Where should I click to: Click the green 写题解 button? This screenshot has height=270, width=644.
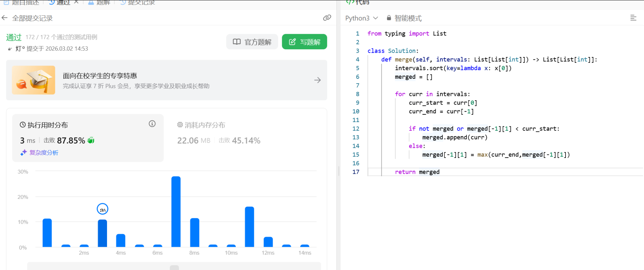(x=304, y=42)
